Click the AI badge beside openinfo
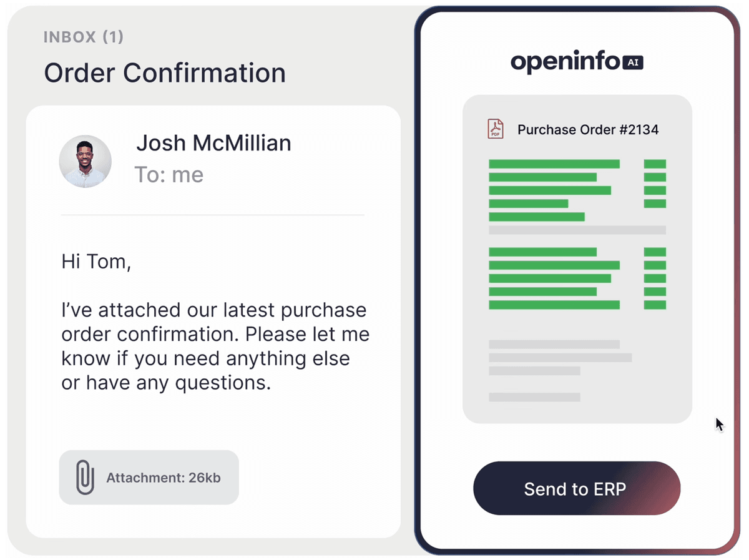The height and width of the screenshot is (560, 749). tap(632, 62)
